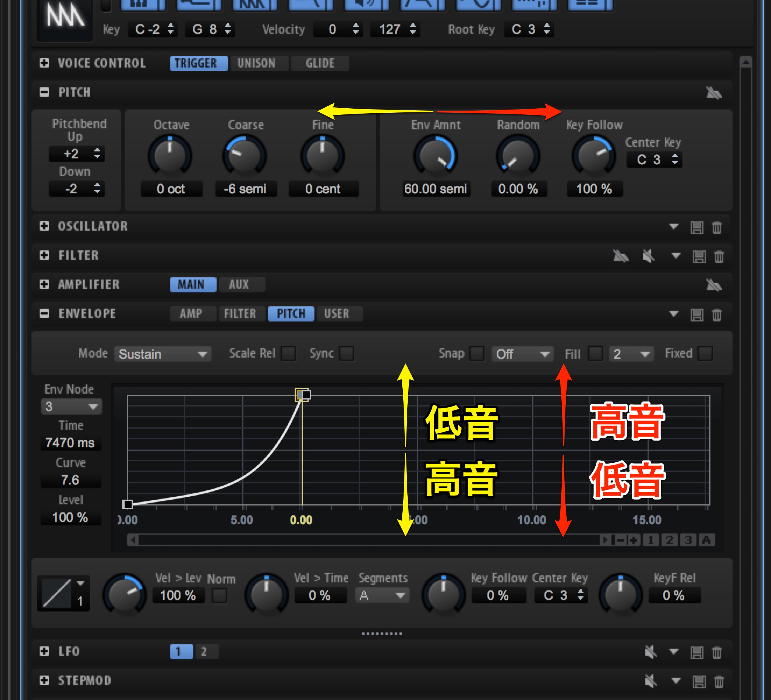The image size is (771, 700).
Task: Open the OSCILLATOR preset dropdown arrow
Action: [674, 227]
